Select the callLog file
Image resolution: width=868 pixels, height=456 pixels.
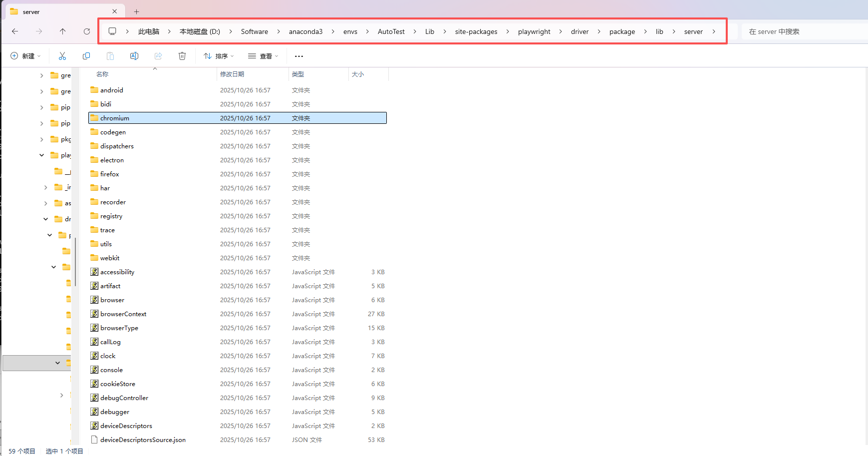(110, 342)
